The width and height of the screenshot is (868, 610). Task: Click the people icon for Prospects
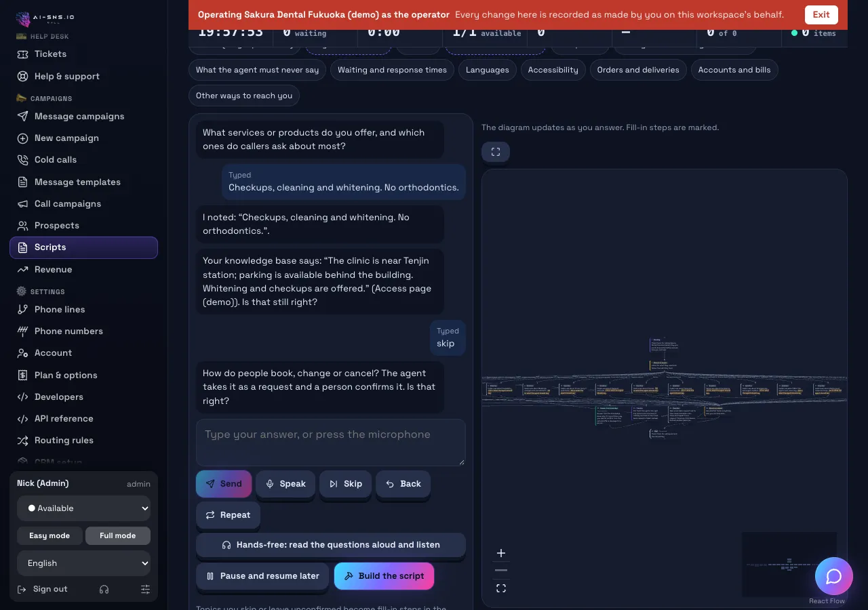(23, 226)
